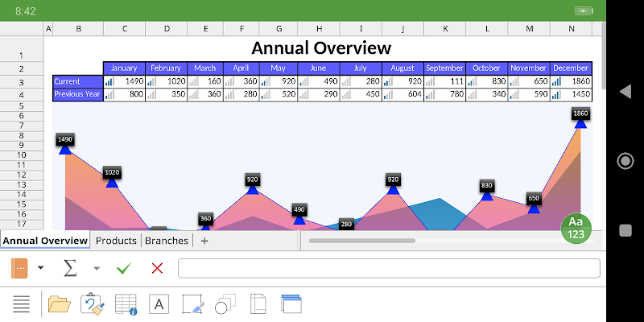Screen dimensions: 644x322
Task: Open the page setup document icon
Action: pos(258,304)
